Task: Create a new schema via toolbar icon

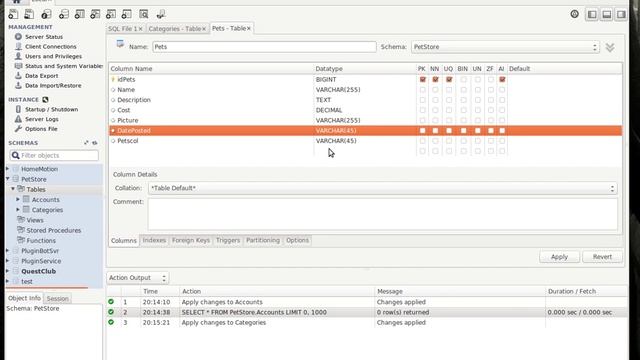Action: [x=63, y=14]
